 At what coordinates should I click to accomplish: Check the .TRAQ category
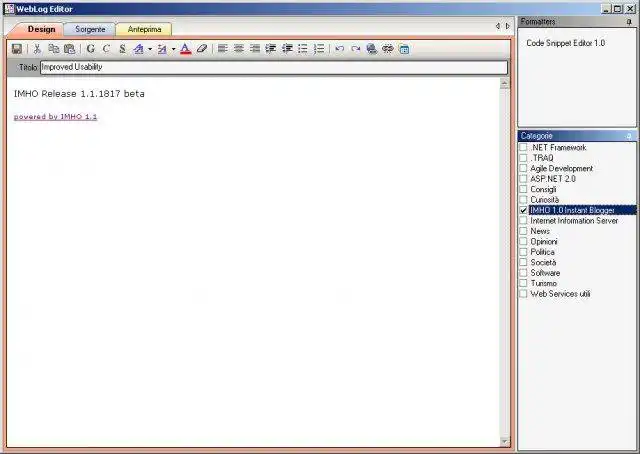(523, 158)
